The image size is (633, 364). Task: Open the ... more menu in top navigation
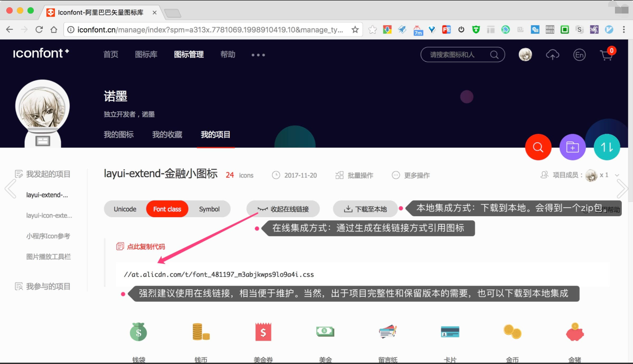258,55
